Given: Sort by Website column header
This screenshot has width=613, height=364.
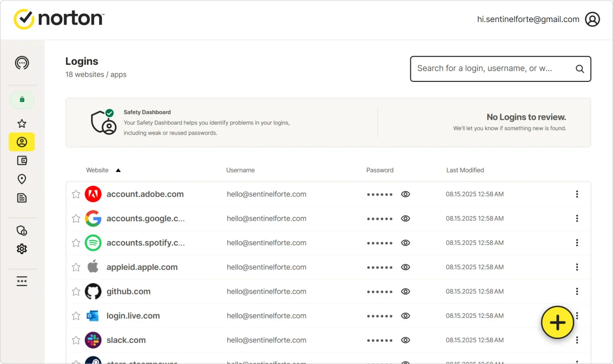Looking at the screenshot, I should [97, 170].
